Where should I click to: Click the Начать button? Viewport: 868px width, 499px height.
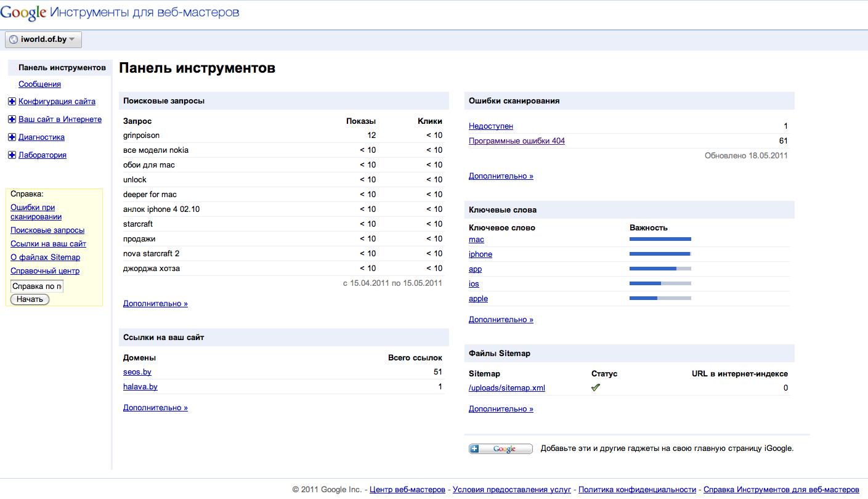(30, 299)
